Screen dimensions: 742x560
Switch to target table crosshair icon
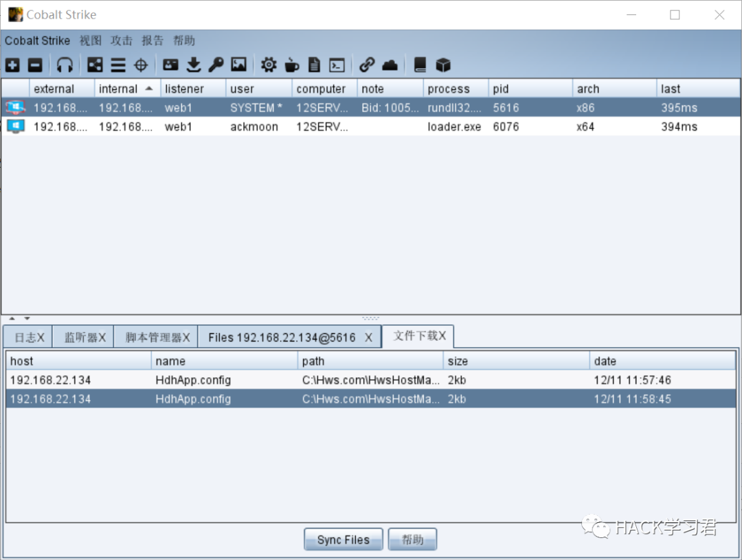click(141, 65)
